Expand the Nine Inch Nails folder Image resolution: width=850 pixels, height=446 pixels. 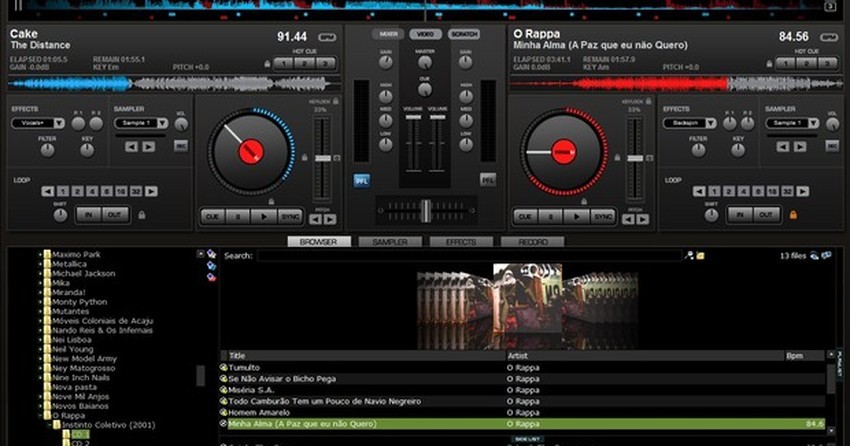[40, 378]
